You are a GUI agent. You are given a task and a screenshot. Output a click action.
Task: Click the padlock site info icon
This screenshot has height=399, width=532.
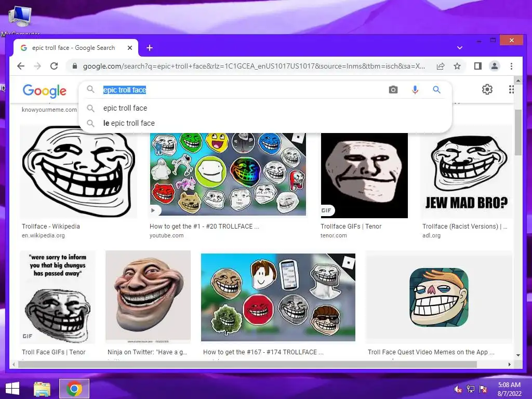click(75, 66)
